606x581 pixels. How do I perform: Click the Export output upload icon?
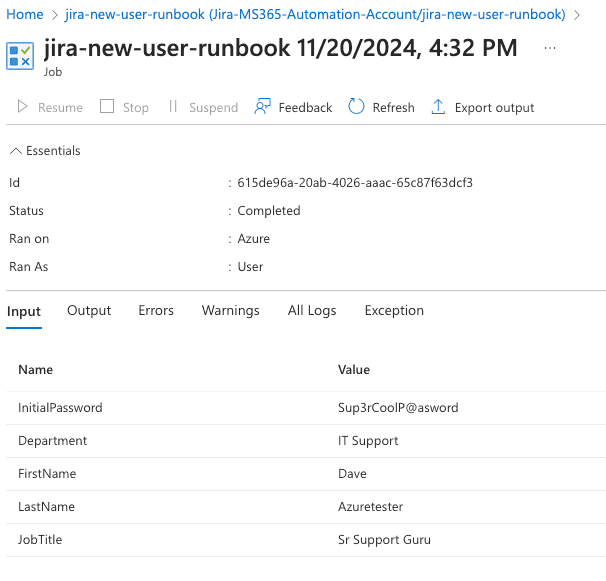(x=438, y=107)
